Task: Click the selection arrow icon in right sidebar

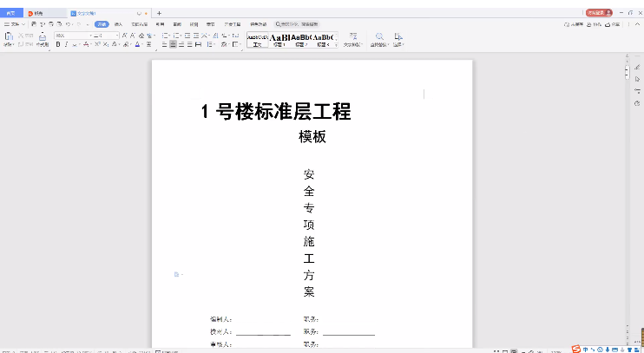Action: (637, 79)
